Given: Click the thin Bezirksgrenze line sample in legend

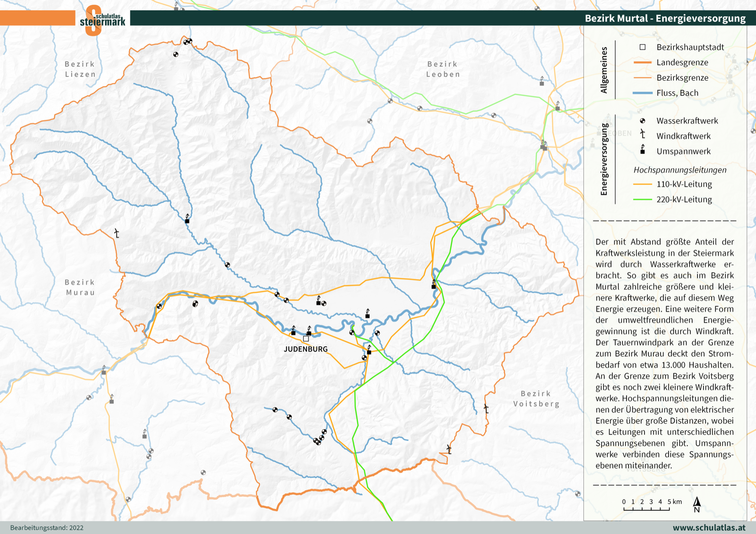Looking at the screenshot, I should coord(642,77).
